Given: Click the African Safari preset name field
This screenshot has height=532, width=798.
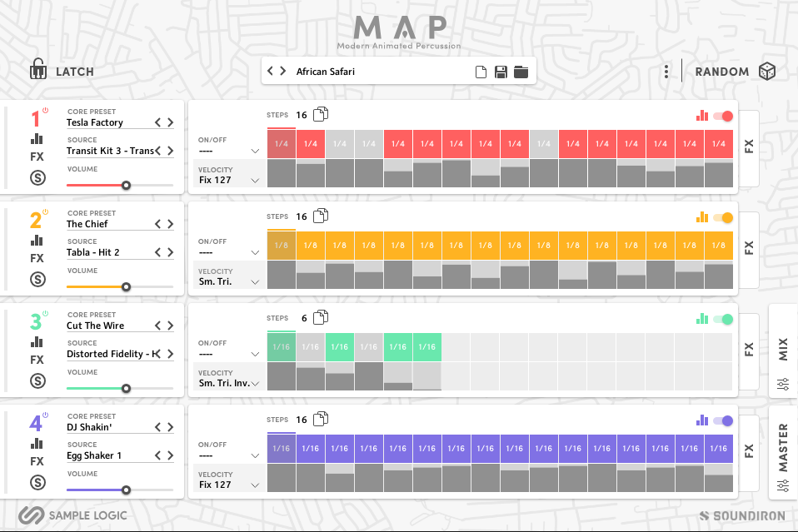Looking at the screenshot, I should click(x=326, y=72).
